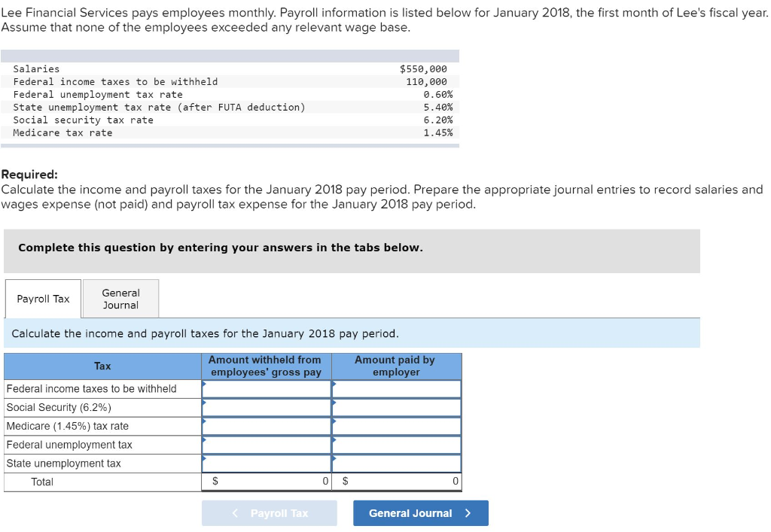The width and height of the screenshot is (771, 532).
Task: Click the Total employer amount cell
Action: (x=397, y=482)
